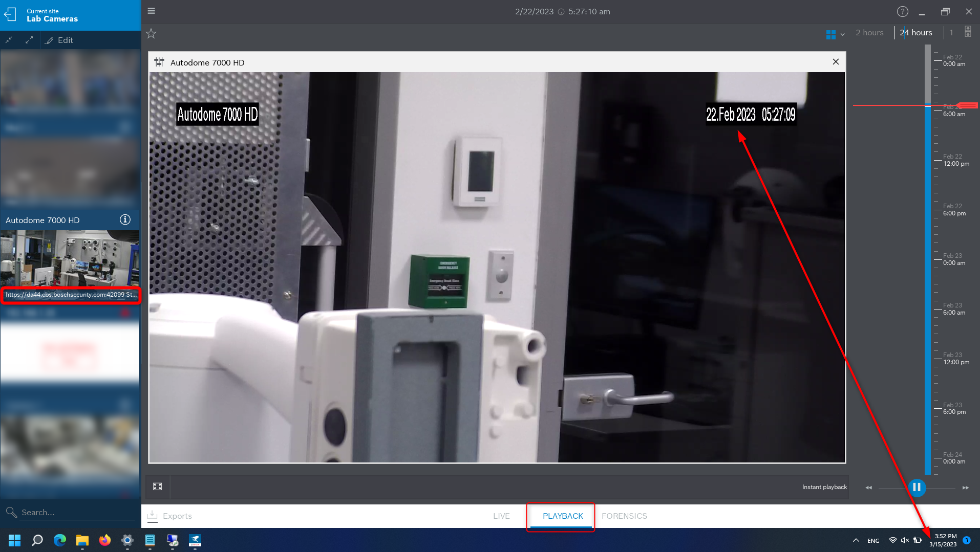The width and height of the screenshot is (980, 552).
Task: Show hidden system tray icons
Action: pyautogui.click(x=856, y=540)
